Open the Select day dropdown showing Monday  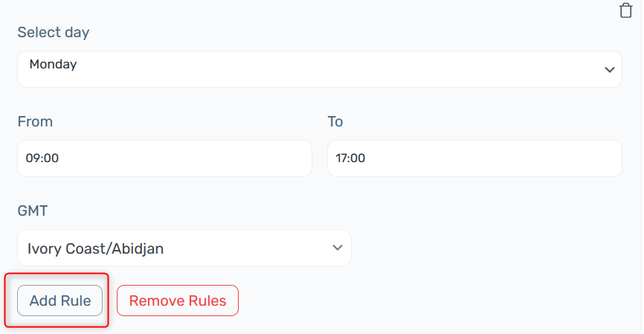pos(320,69)
